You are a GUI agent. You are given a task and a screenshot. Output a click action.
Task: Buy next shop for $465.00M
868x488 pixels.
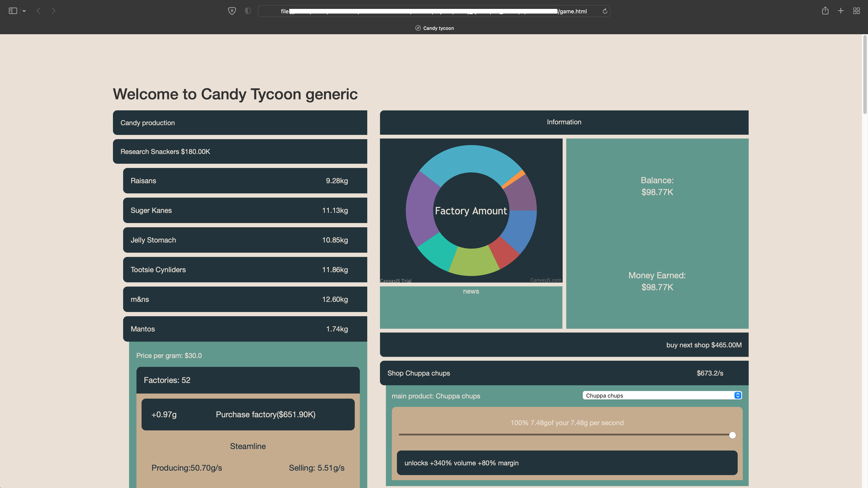(564, 345)
